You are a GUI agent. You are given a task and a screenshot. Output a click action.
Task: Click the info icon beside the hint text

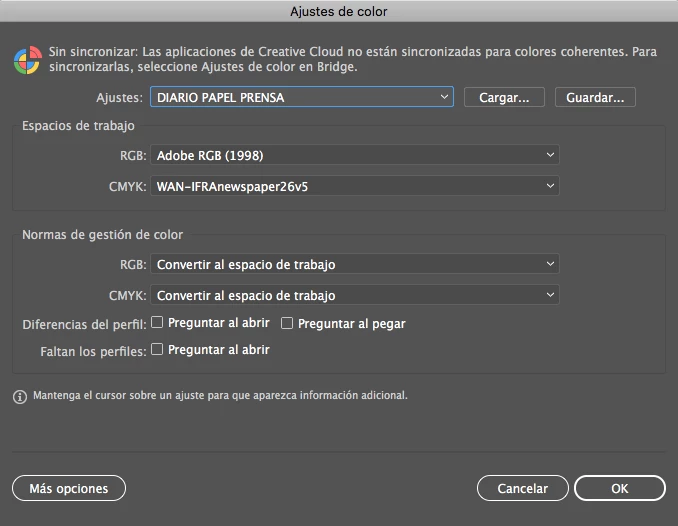click(20, 396)
